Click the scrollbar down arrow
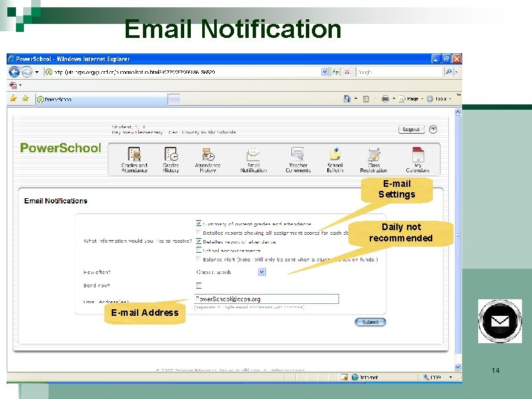Viewport: 532px width, 399px height. tap(458, 367)
